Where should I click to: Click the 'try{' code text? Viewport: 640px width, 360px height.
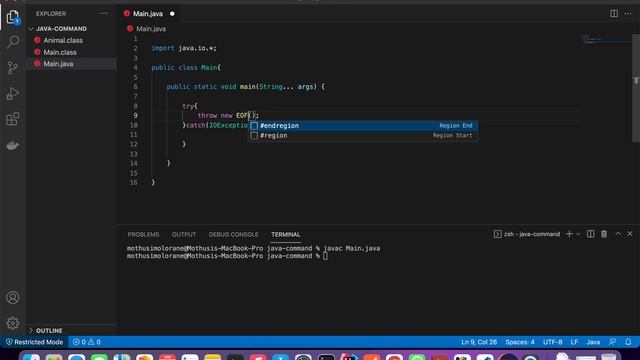(190, 106)
